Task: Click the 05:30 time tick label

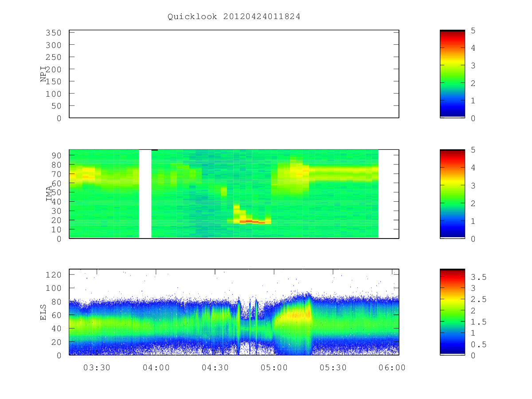Action: tap(333, 368)
